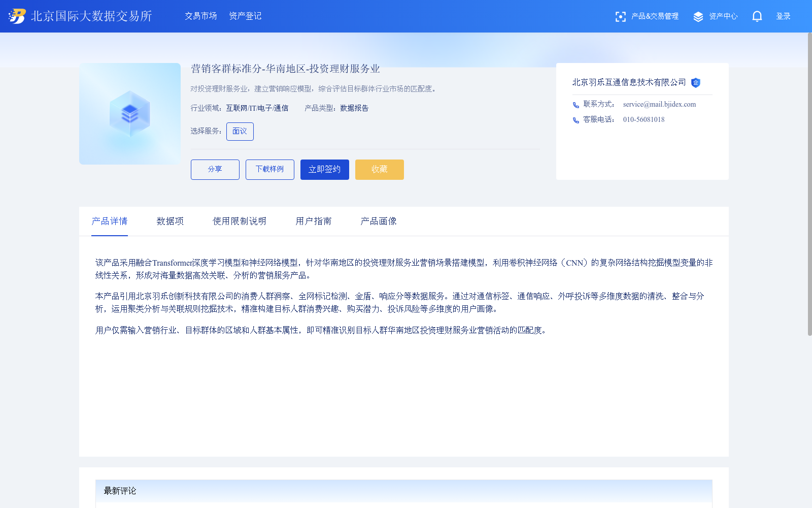Click the enterprise verified badge icon
Screen dimensions: 812x508
[x=696, y=83]
